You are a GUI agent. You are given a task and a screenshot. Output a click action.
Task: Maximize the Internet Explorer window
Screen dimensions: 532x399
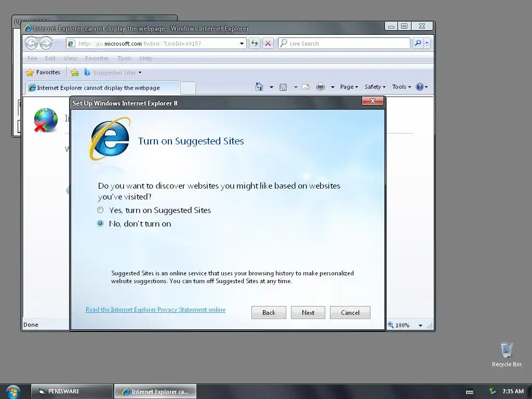(x=404, y=26)
